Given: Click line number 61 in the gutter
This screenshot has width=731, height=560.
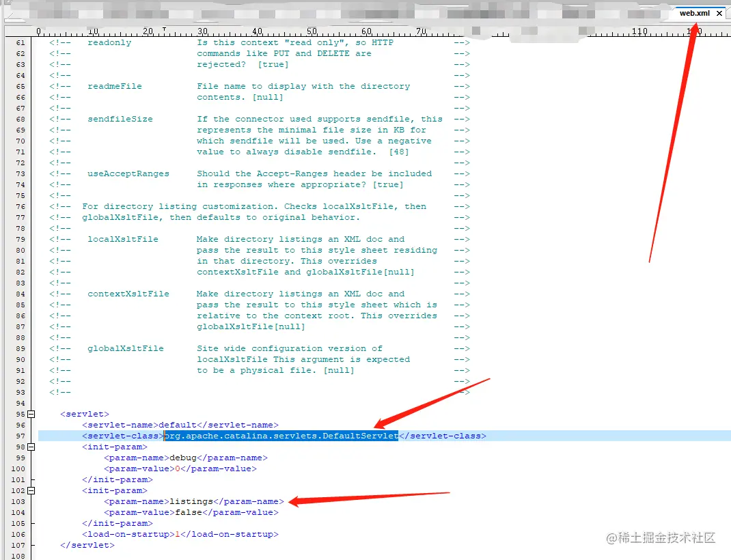Looking at the screenshot, I should (20, 42).
